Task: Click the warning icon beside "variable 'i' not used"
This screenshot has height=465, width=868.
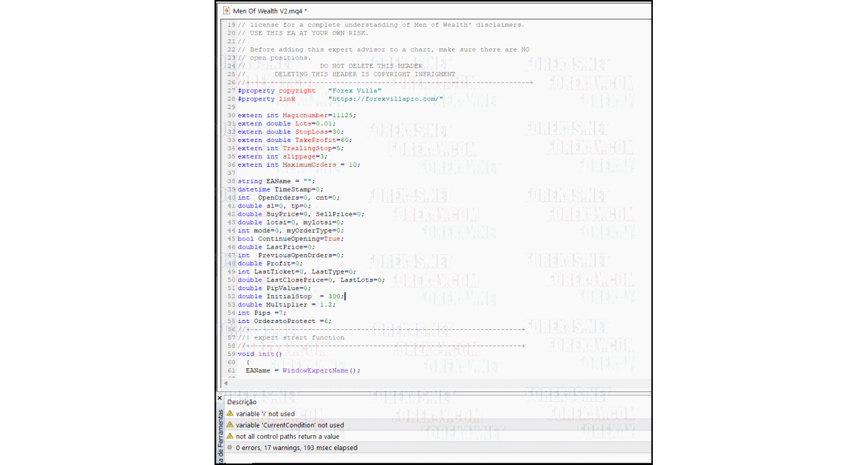Action: tap(230, 414)
